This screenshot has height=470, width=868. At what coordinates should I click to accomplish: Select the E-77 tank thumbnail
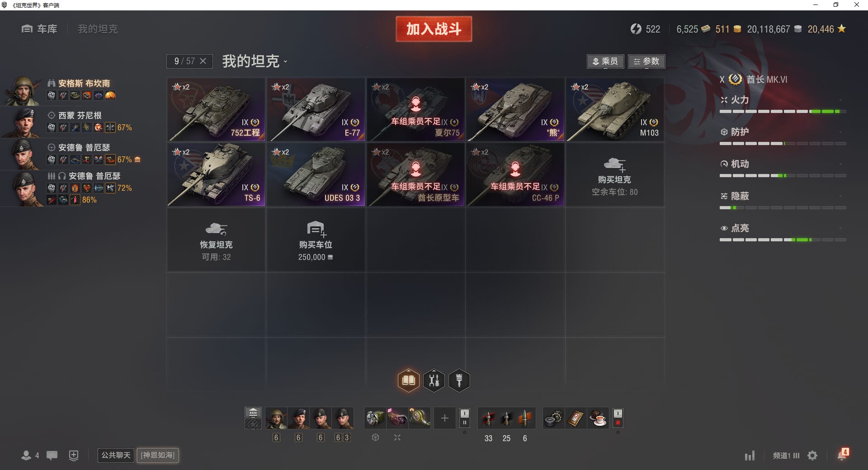(316, 109)
